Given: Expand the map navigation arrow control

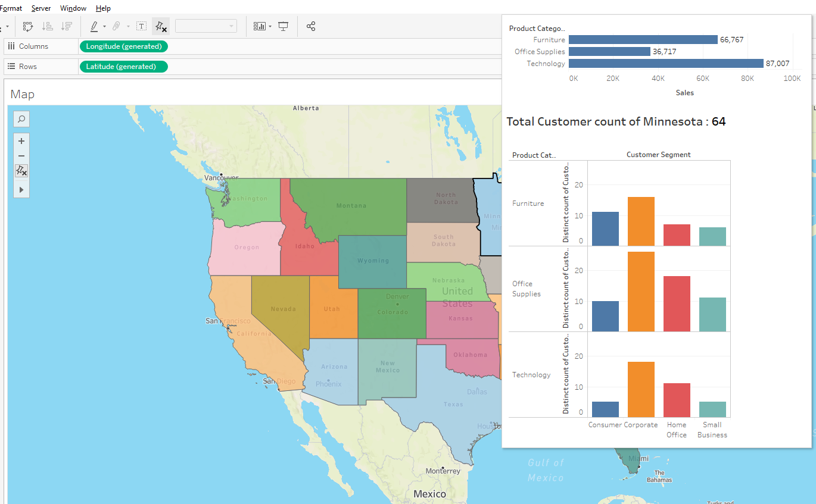Looking at the screenshot, I should (x=21, y=189).
